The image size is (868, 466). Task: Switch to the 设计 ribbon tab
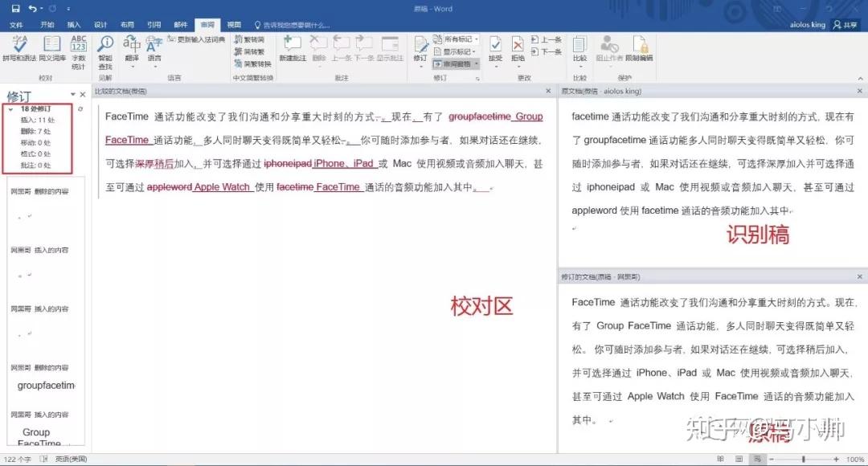100,25
